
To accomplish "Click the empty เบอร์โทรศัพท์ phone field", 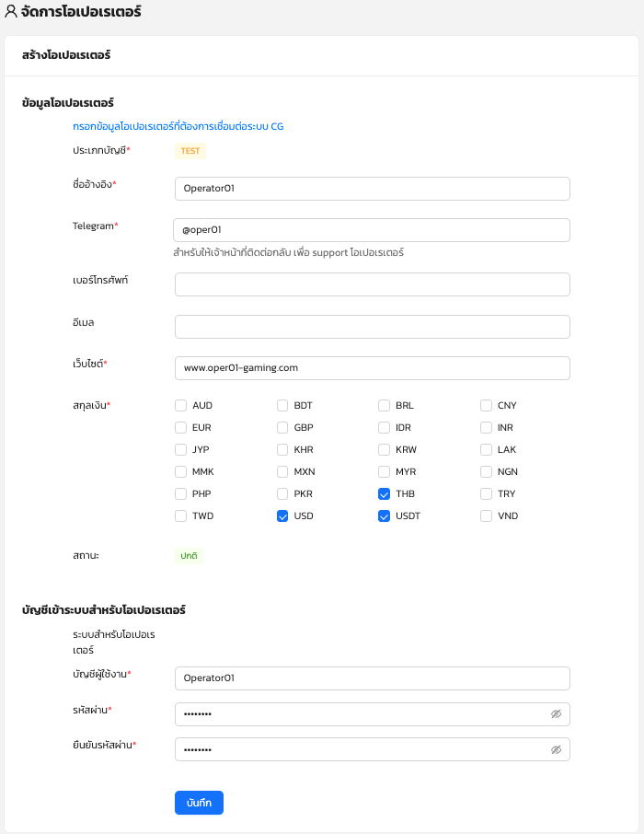I will 372,284.
